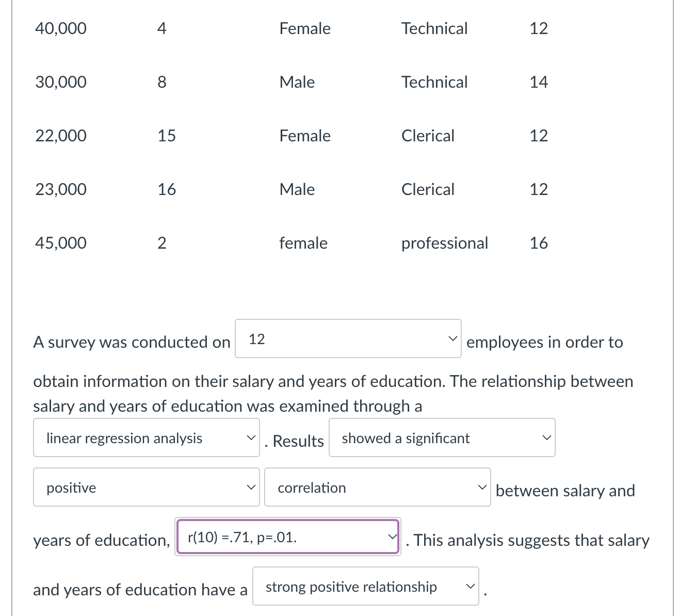
Task: Click the "professional" cell in the last row
Action: (x=444, y=242)
